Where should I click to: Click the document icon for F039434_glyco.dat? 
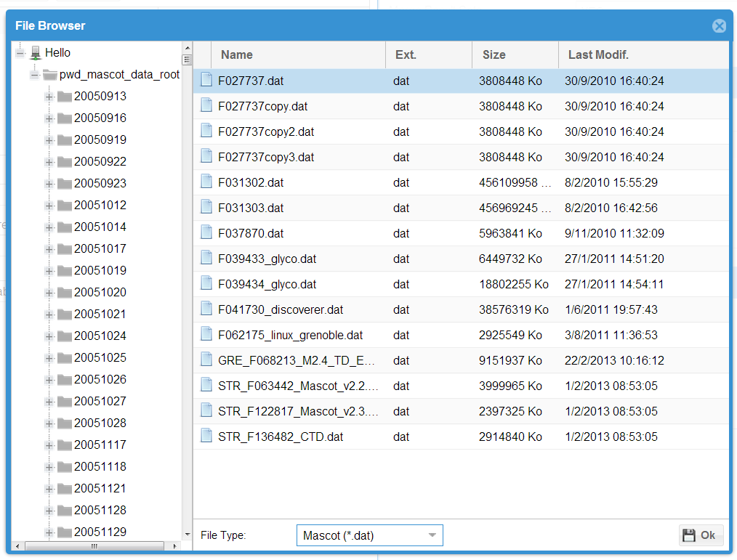(x=206, y=284)
